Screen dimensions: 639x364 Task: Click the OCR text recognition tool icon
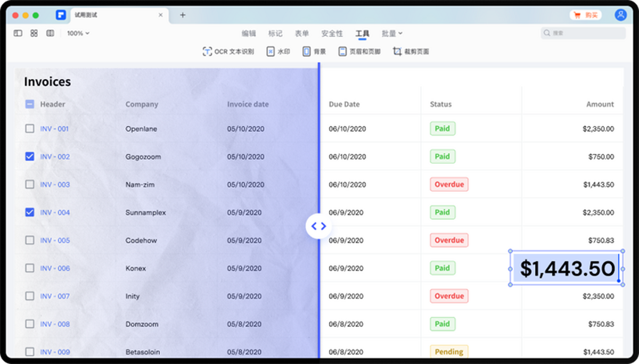(208, 52)
